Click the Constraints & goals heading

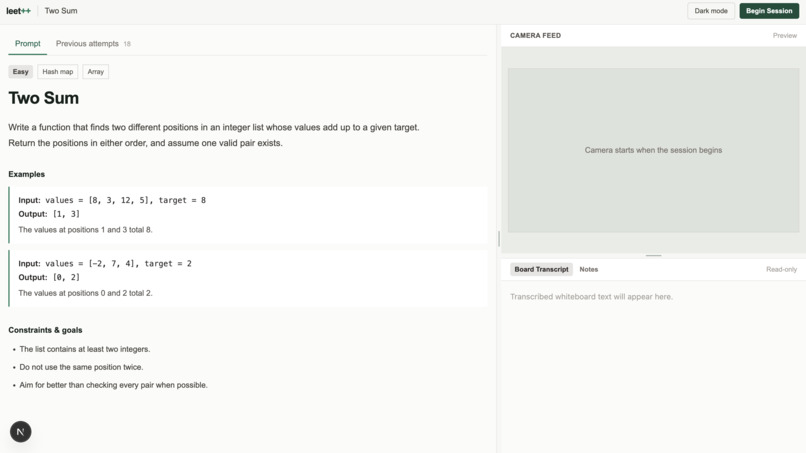[x=45, y=330]
